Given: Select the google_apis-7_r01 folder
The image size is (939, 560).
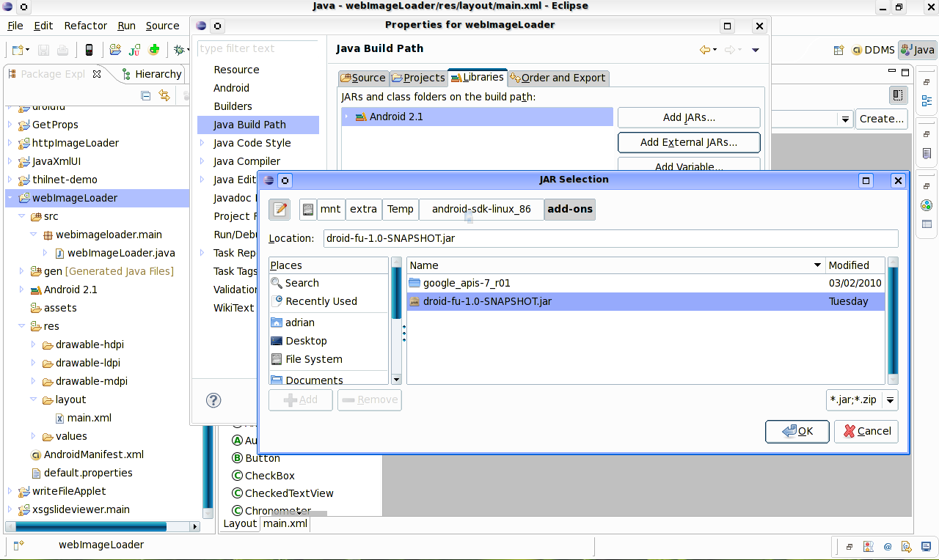Looking at the screenshot, I should (x=646, y=283).
